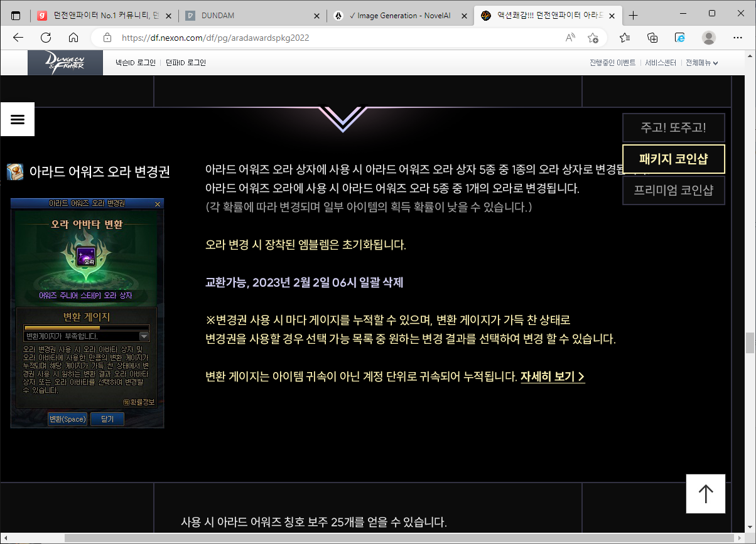The image size is (756, 544).
Task: Open the browser Collections icon
Action: pyautogui.click(x=652, y=38)
